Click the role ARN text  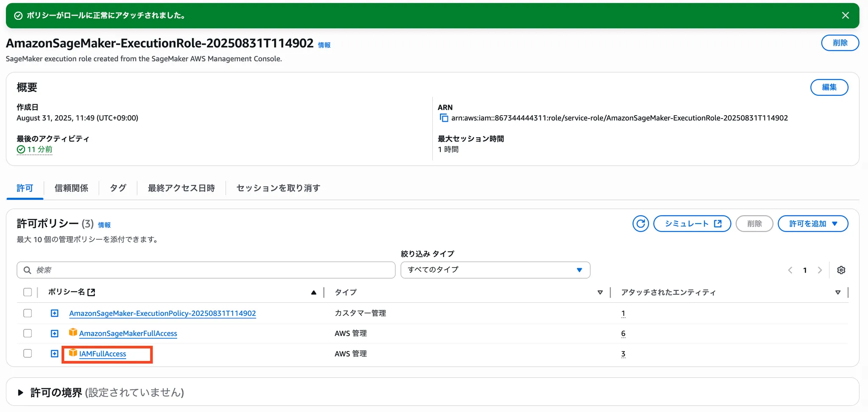620,118
